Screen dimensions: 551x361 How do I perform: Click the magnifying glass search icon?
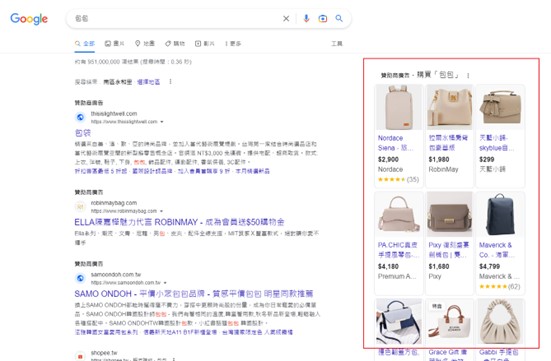[x=339, y=18]
